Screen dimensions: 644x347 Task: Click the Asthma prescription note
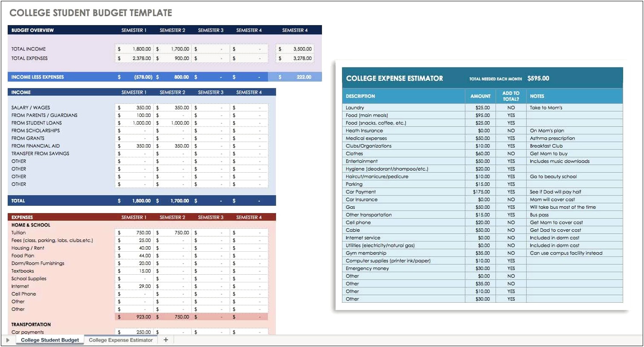[574, 138]
